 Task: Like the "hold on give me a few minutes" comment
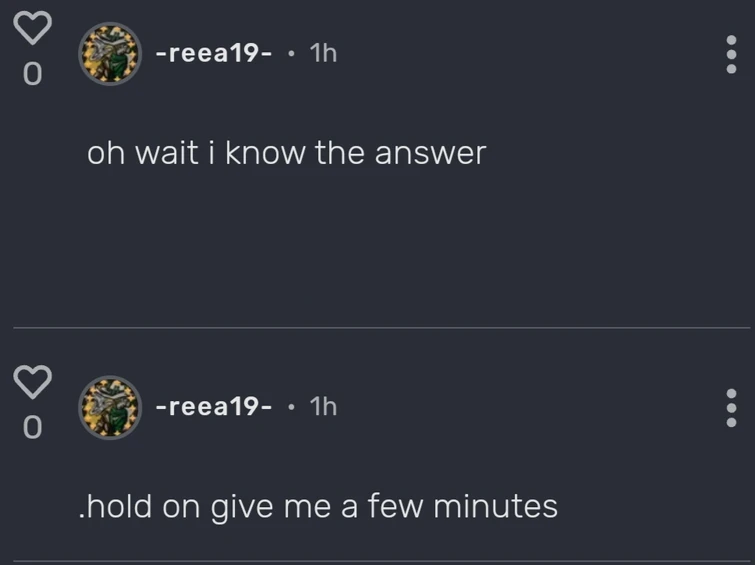click(x=32, y=380)
